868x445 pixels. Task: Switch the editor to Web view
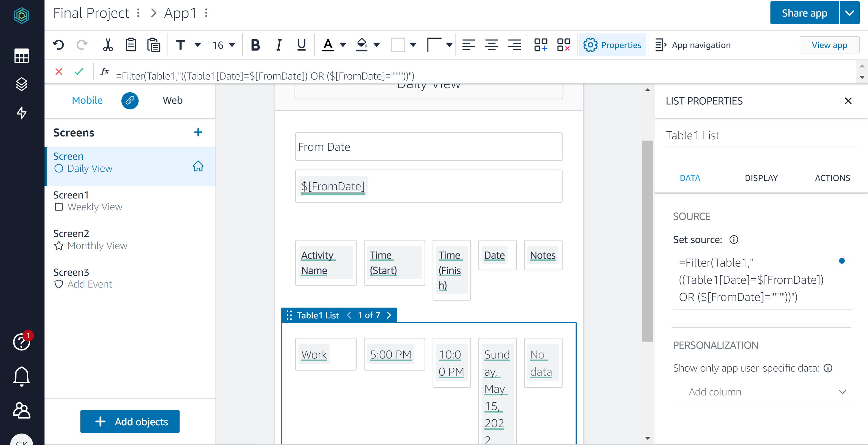[172, 100]
